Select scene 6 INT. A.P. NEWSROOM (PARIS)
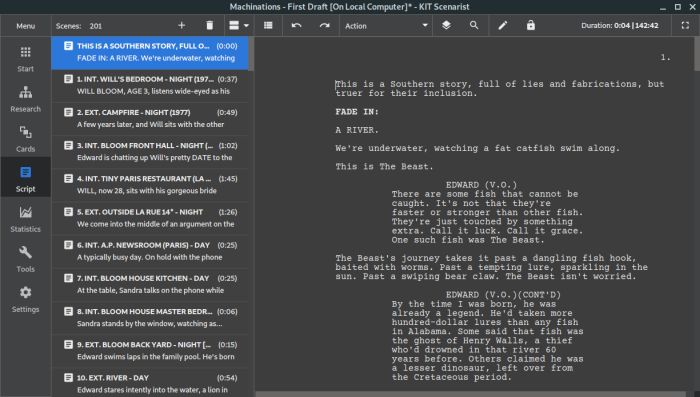The width and height of the screenshot is (700, 397). tap(150, 251)
